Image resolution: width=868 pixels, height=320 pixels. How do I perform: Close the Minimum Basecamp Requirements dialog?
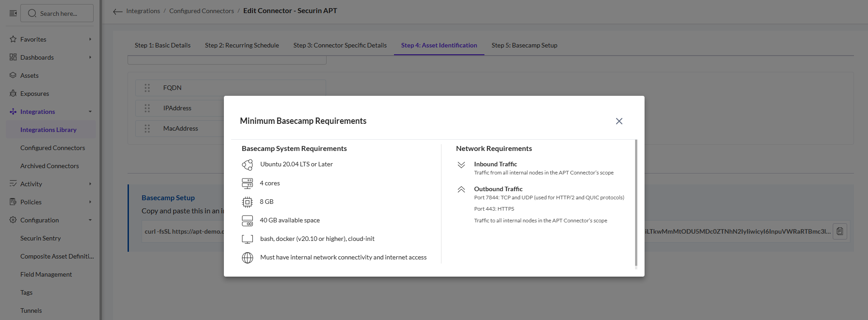(x=619, y=121)
